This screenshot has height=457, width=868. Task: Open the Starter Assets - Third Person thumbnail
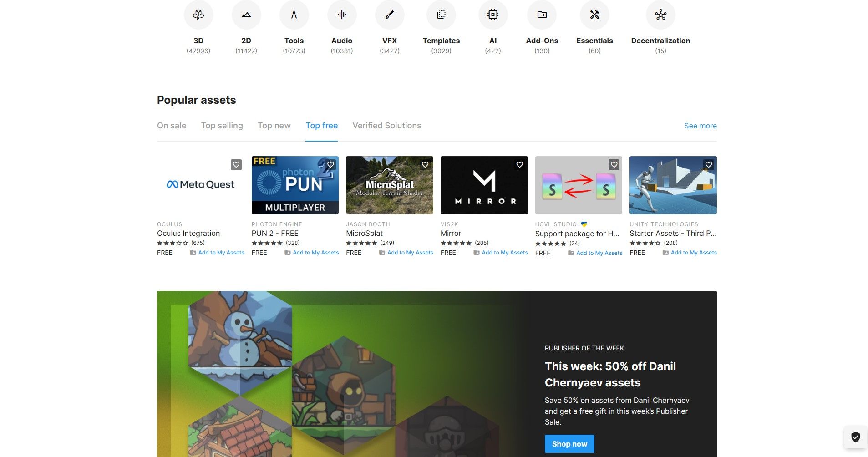[x=673, y=185]
